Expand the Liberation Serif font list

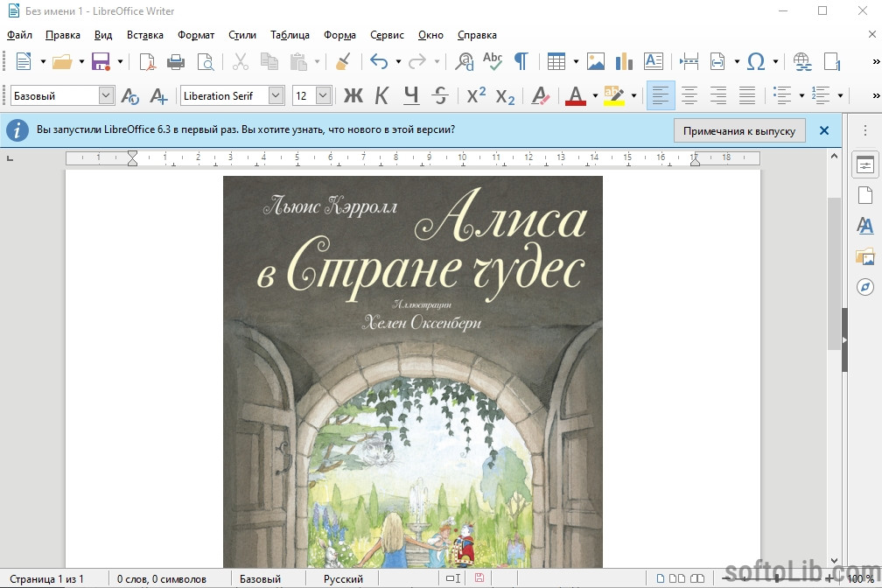276,95
